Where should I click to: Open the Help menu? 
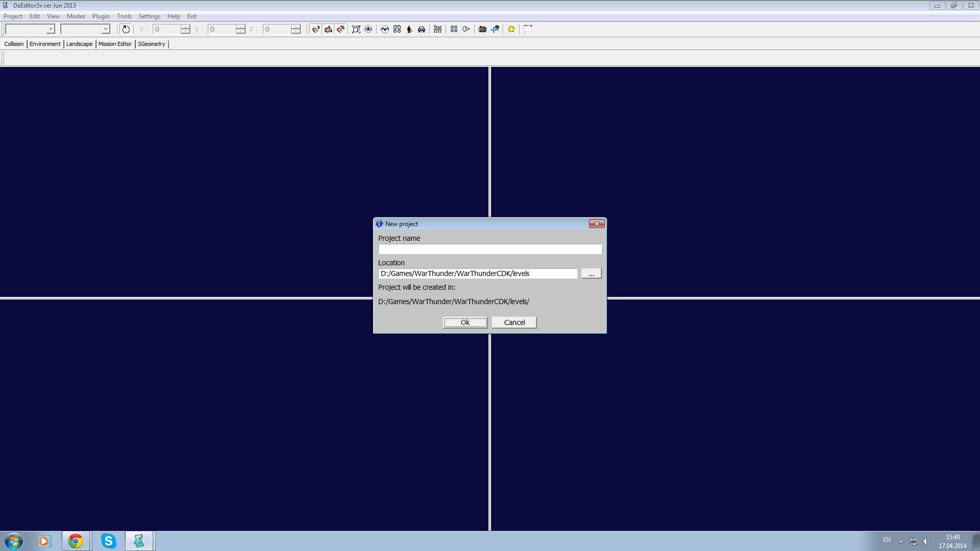click(x=174, y=16)
